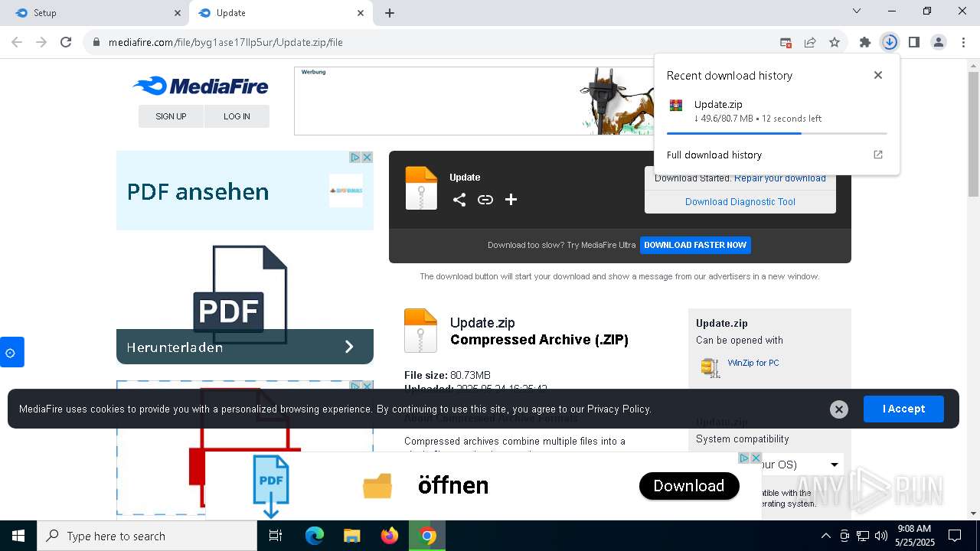
Task: Open the notification center
Action: pos(955,536)
